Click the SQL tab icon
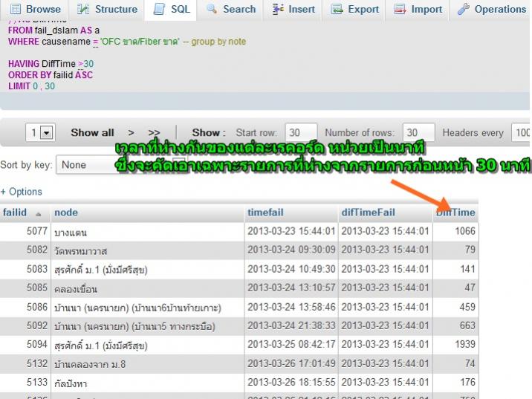This screenshot has height=399, width=532. [x=159, y=9]
